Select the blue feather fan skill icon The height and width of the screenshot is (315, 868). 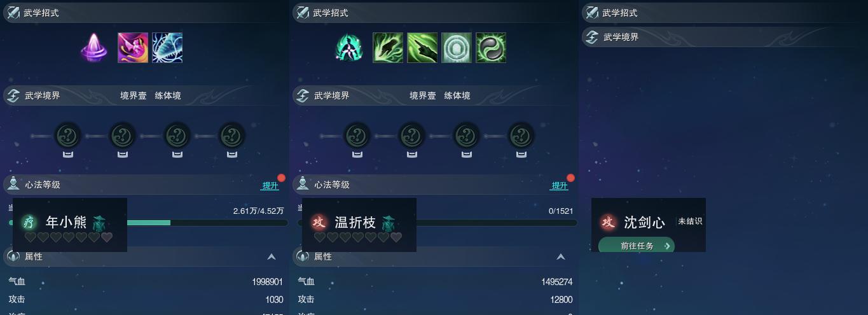(x=167, y=48)
